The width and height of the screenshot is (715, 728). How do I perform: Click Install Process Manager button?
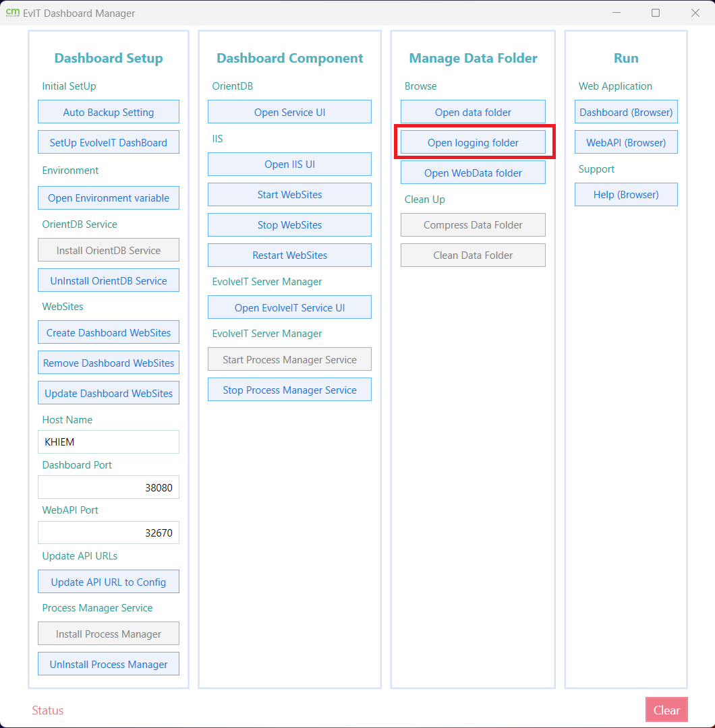click(x=108, y=634)
